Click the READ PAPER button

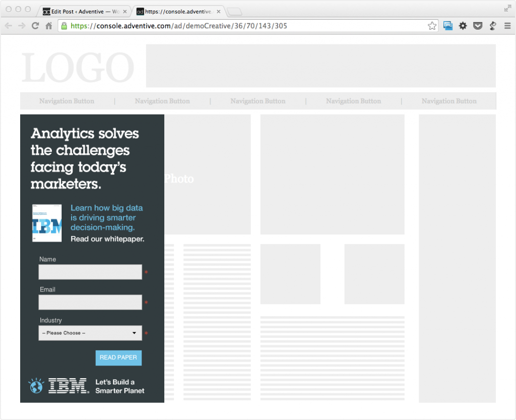coord(118,358)
